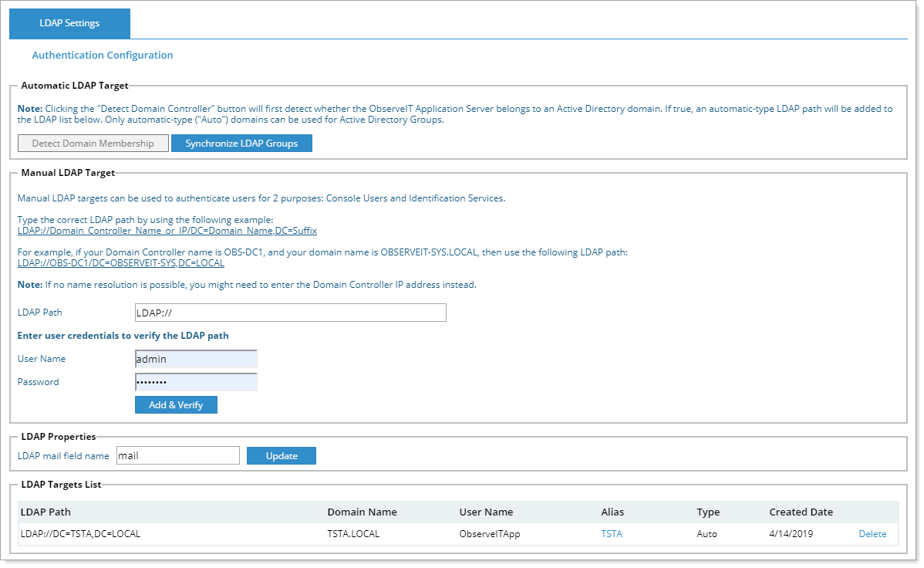Click into the User Name field
The height and width of the screenshot is (568, 924).
pyautogui.click(x=196, y=359)
